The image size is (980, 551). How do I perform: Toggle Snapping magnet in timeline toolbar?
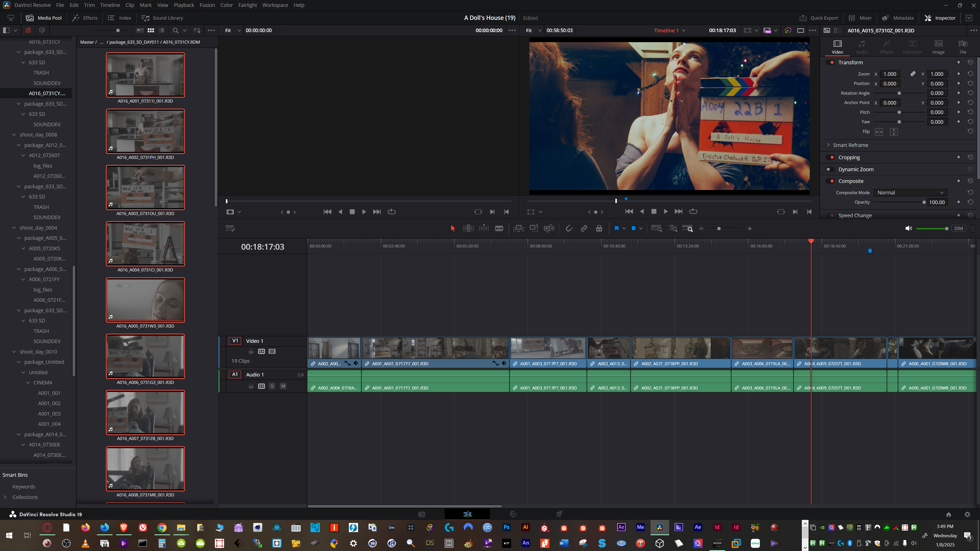click(x=569, y=229)
